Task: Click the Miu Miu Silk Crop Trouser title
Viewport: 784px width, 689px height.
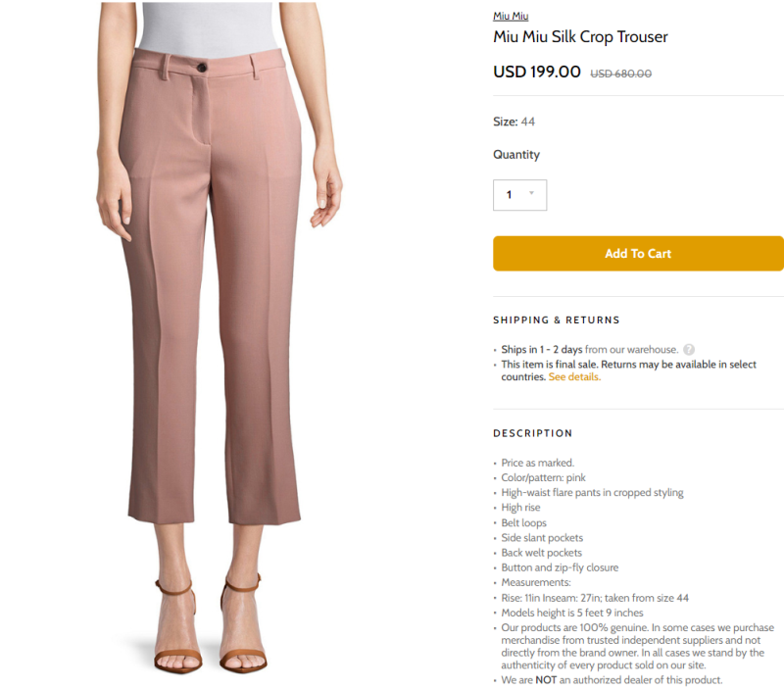Action: click(x=580, y=36)
